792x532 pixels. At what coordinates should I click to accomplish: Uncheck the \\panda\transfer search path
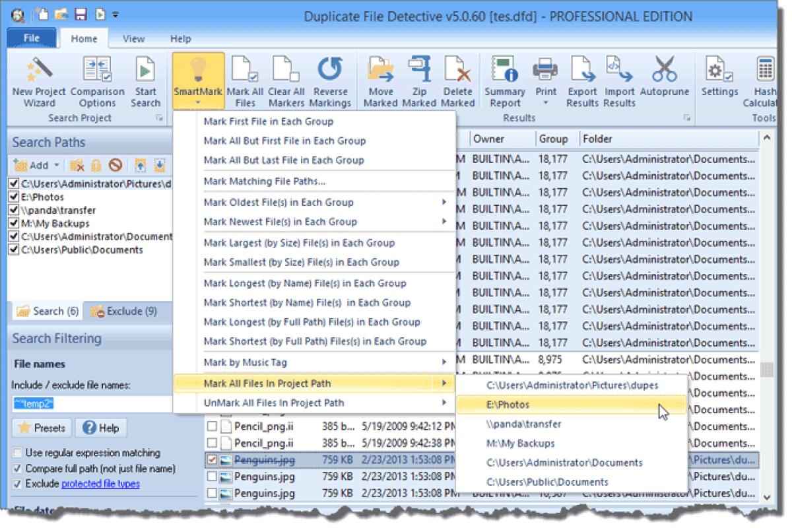pyautogui.click(x=15, y=210)
